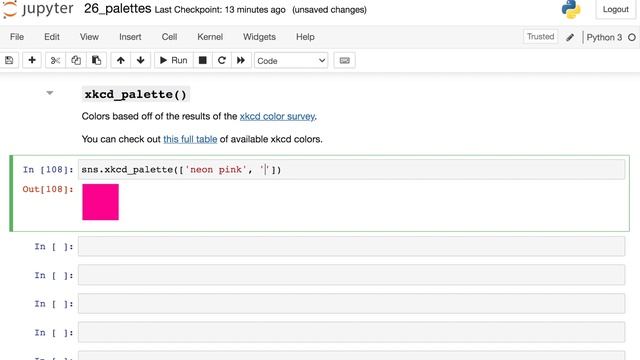Move selected cell up arrow

tap(120, 60)
